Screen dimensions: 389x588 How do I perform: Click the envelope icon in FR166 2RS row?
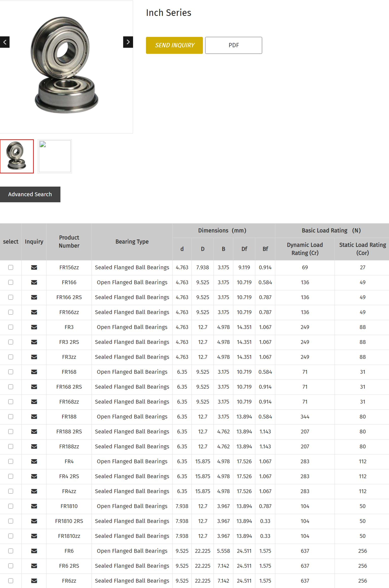coord(34,297)
